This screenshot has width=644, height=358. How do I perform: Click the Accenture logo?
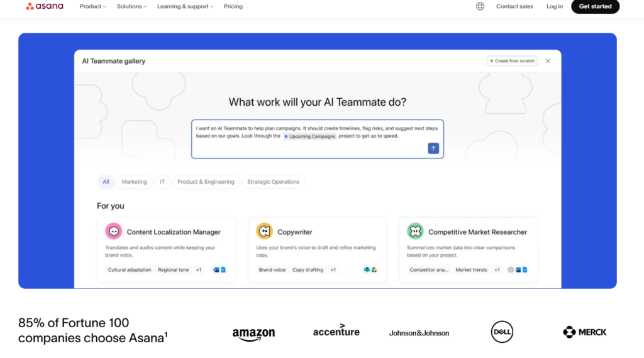click(336, 330)
